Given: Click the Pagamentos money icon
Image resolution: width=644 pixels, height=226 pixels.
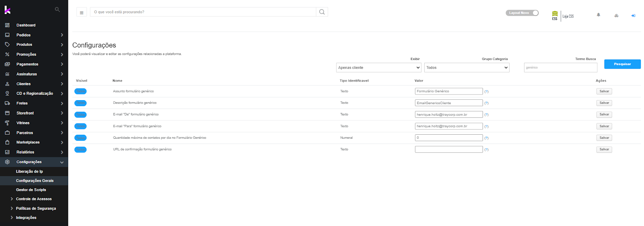Looking at the screenshot, I should point(7,64).
